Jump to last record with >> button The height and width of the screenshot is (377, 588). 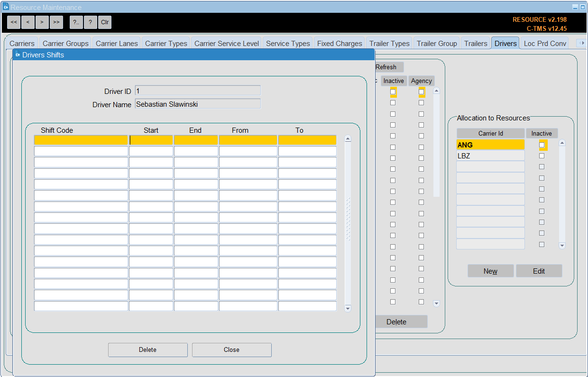pyautogui.click(x=56, y=22)
